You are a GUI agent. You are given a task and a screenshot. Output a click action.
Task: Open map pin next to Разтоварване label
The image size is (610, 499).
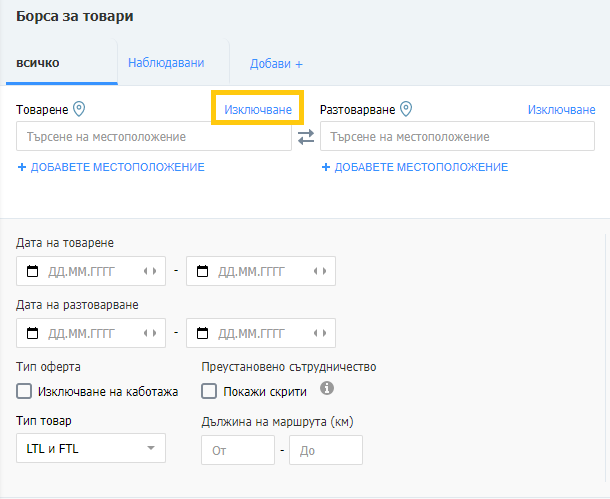pos(406,109)
